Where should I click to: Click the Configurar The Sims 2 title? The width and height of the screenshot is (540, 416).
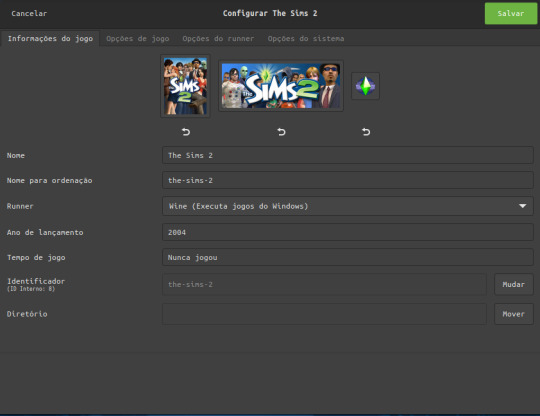[270, 13]
